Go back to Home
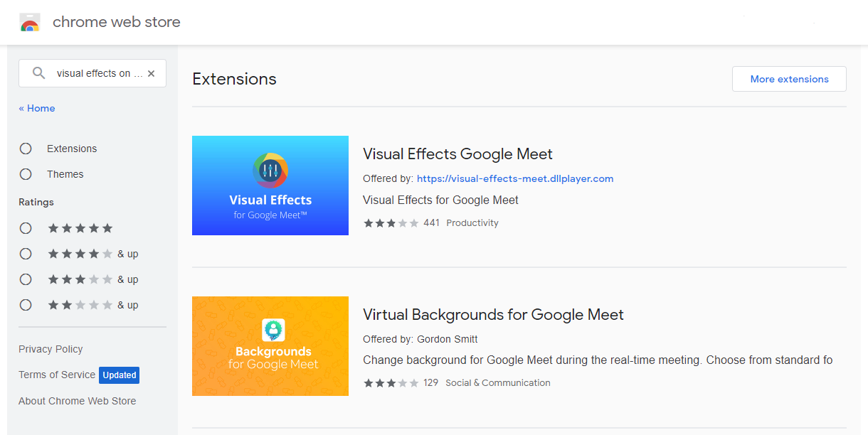The image size is (868, 435). [36, 108]
